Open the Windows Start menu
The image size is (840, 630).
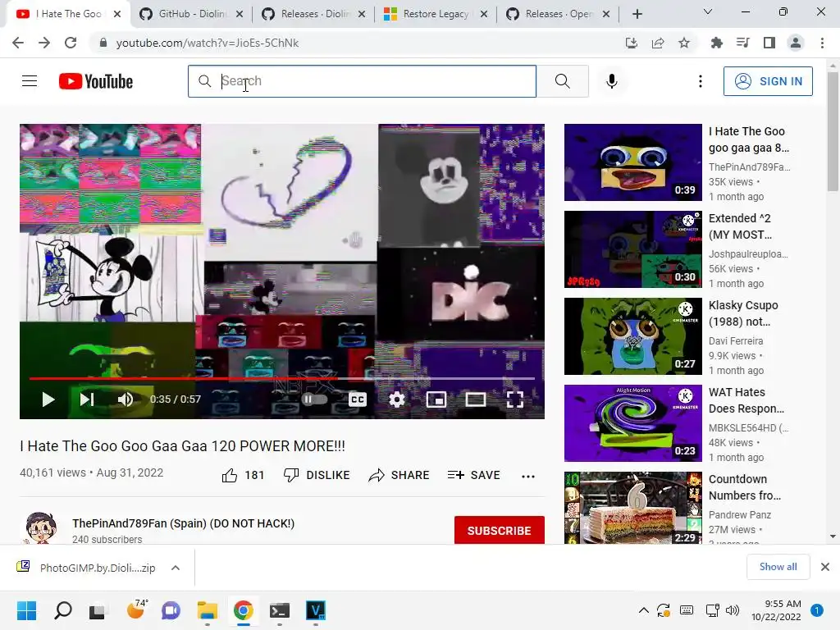click(x=26, y=610)
